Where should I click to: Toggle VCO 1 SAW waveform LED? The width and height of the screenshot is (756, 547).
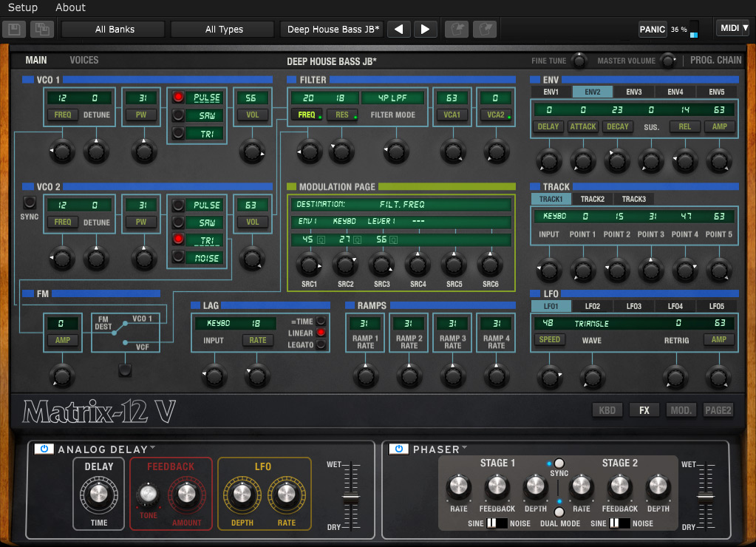(x=178, y=115)
